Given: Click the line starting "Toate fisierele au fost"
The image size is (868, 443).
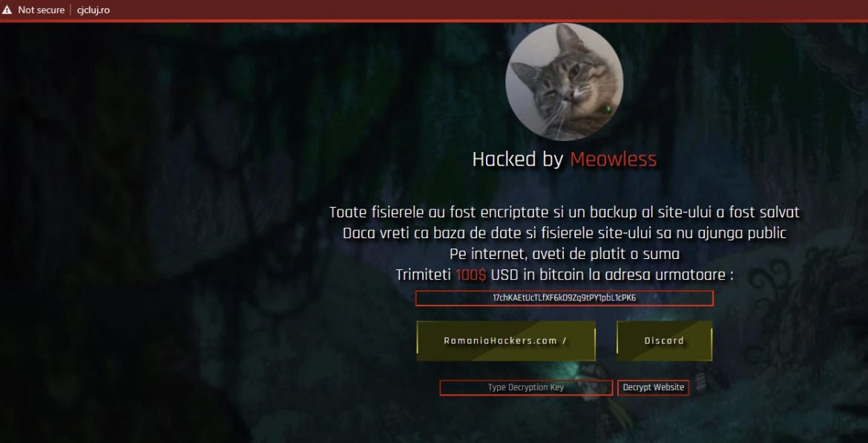Looking at the screenshot, I should pos(564,212).
